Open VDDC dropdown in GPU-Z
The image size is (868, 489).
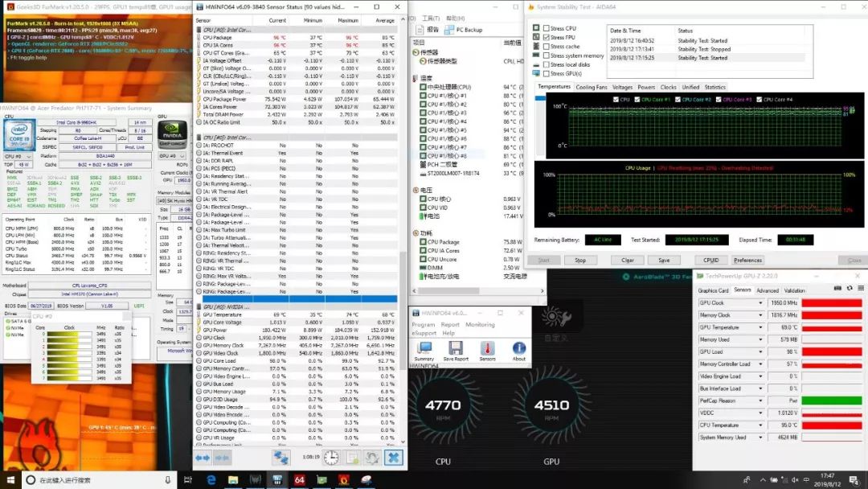[760, 413]
